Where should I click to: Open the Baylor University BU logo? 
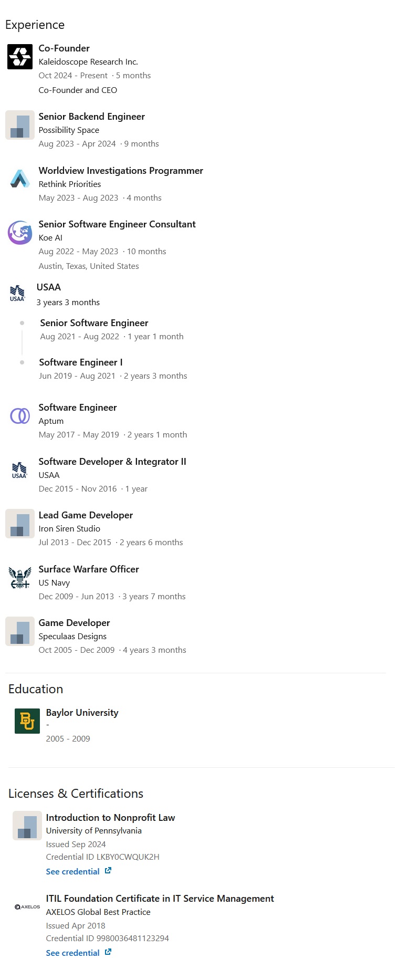[27, 721]
